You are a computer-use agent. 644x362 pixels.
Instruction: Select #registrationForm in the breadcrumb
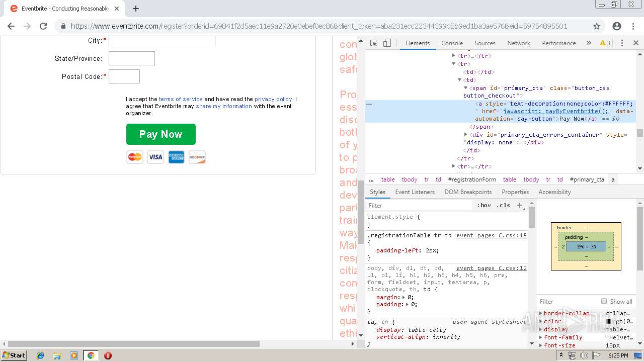(x=472, y=179)
